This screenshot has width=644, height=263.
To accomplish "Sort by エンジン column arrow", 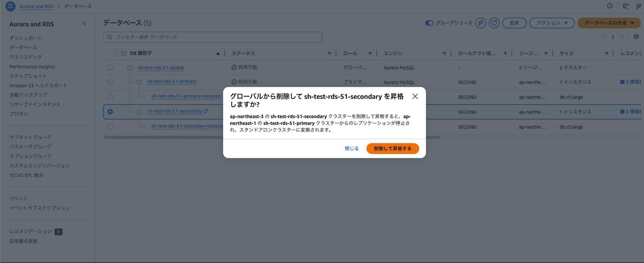I will coord(445,53).
